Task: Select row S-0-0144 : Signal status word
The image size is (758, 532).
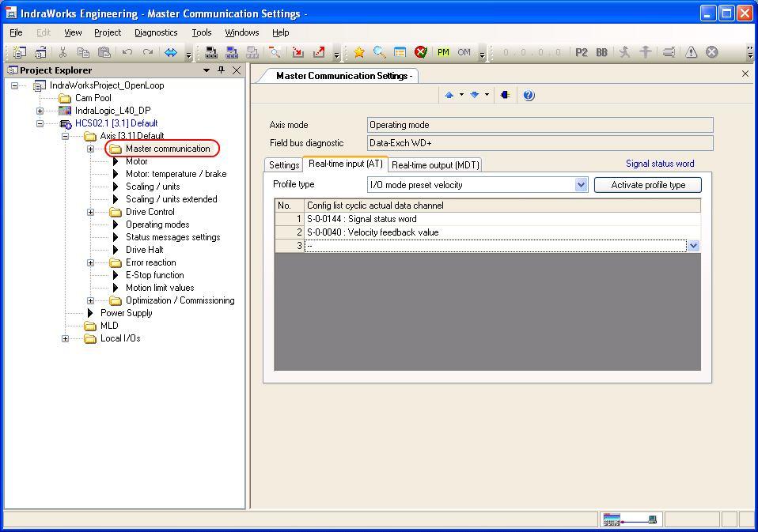Action: tap(487, 219)
